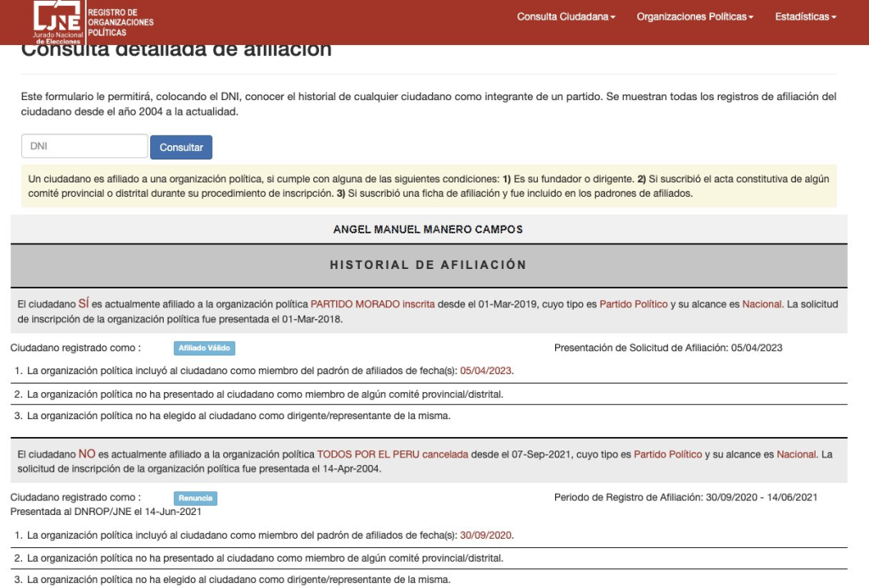Click the Renuncia status badge
Screen dimensions: 869x588
196,498
